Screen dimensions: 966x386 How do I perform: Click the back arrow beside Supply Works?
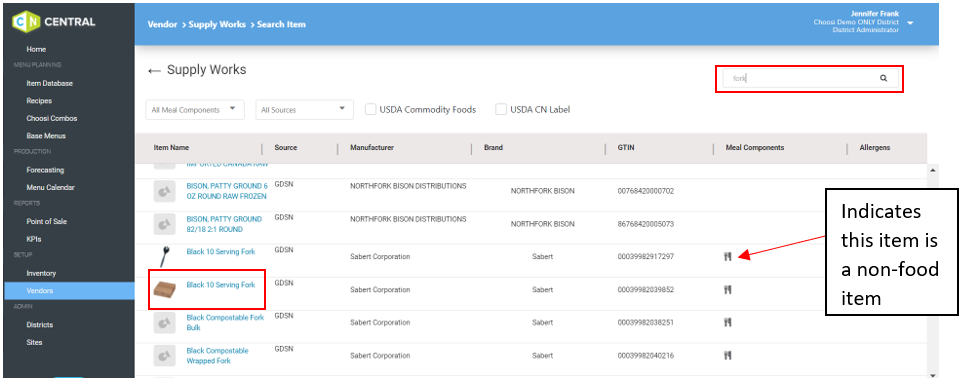click(x=154, y=71)
